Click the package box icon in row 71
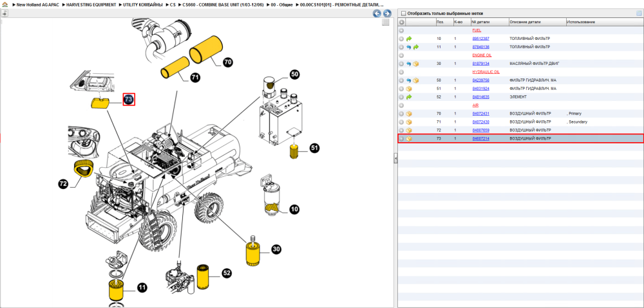The width and height of the screenshot is (644, 308). coord(409,122)
